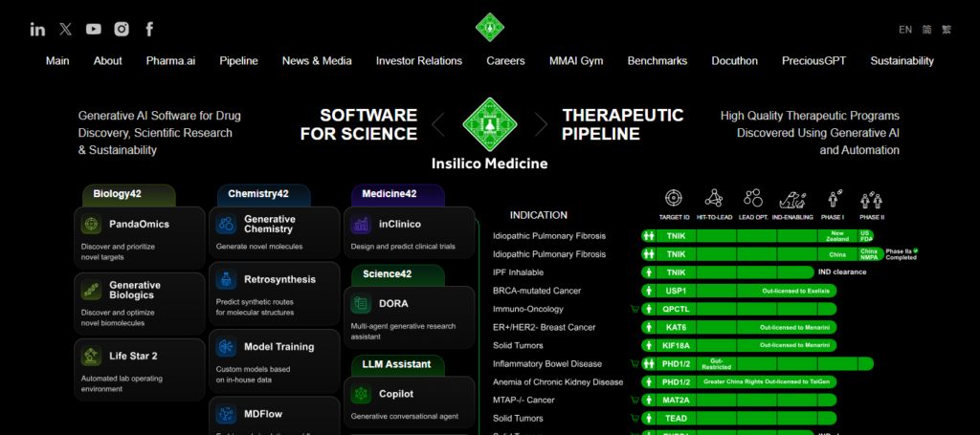Click the cart icon next to QPCTL
The width and height of the screenshot is (980, 435).
635,308
